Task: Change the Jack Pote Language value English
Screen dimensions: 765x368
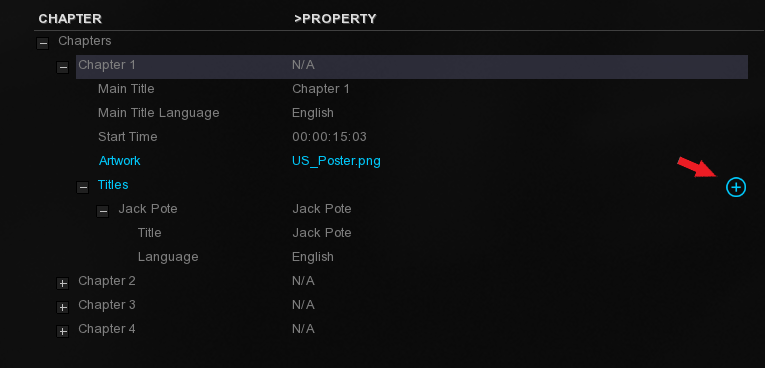Action: [x=313, y=257]
